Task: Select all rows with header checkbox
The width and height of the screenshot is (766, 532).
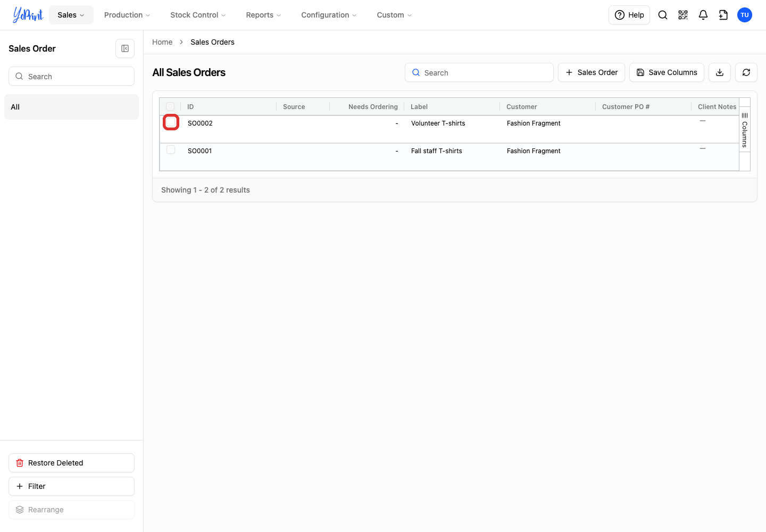Action: click(170, 106)
